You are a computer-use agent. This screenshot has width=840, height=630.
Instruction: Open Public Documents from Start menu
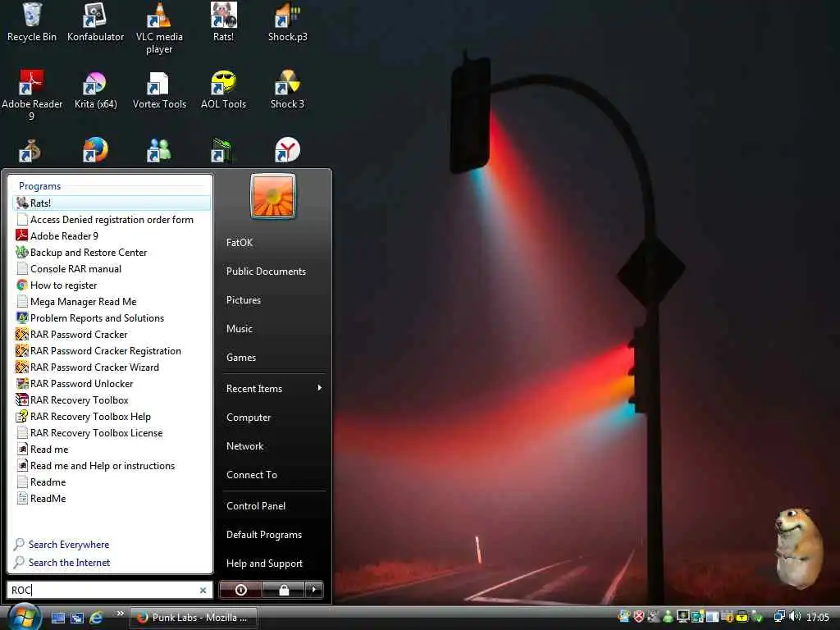pos(267,271)
